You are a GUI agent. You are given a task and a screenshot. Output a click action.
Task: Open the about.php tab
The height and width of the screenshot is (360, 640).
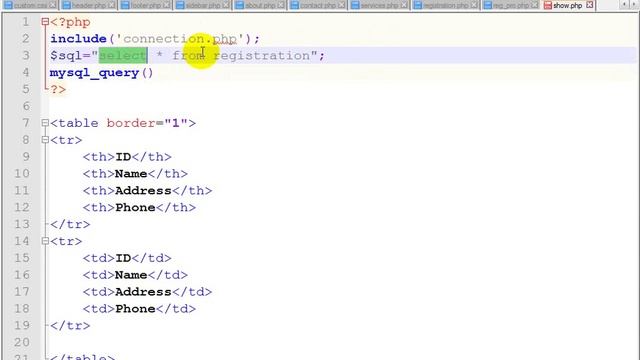coord(260,5)
